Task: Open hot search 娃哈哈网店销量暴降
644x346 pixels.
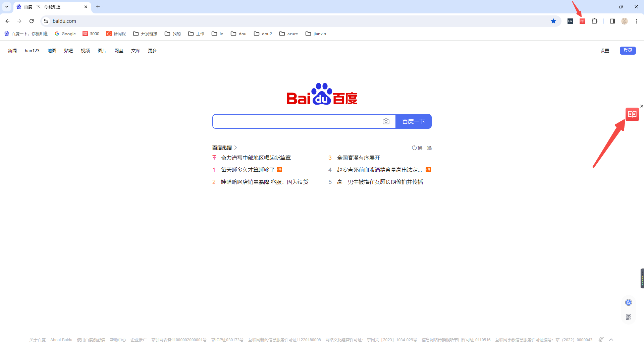Action: click(x=265, y=182)
